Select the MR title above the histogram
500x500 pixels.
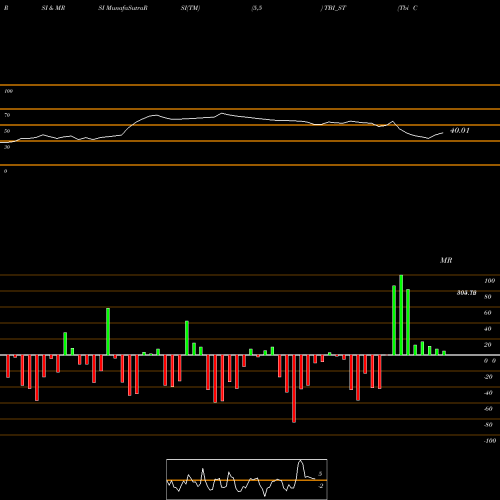(x=446, y=260)
